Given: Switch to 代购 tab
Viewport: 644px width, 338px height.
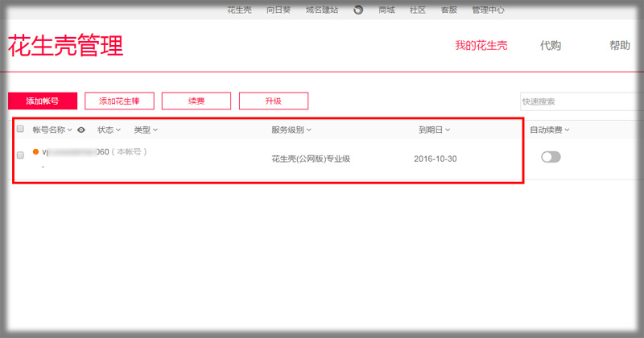Looking at the screenshot, I should pos(551,45).
